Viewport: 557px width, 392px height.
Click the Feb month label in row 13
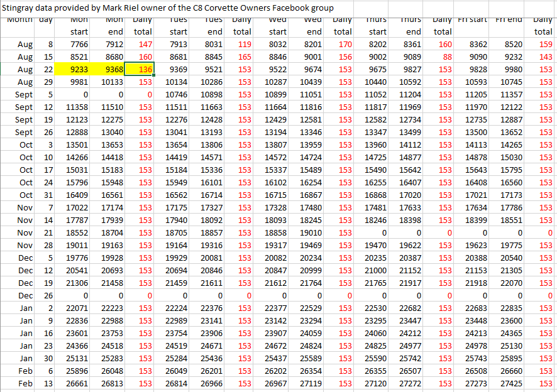pos(25,383)
